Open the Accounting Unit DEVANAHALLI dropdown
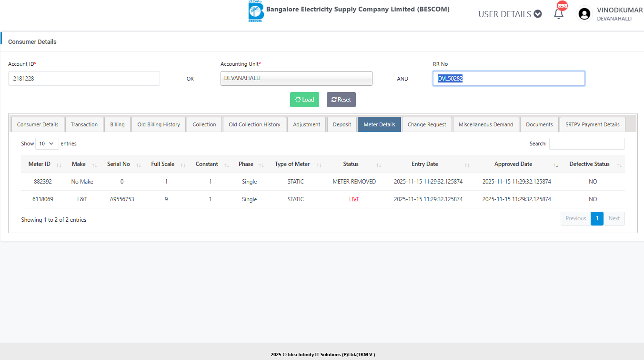 [x=296, y=79]
